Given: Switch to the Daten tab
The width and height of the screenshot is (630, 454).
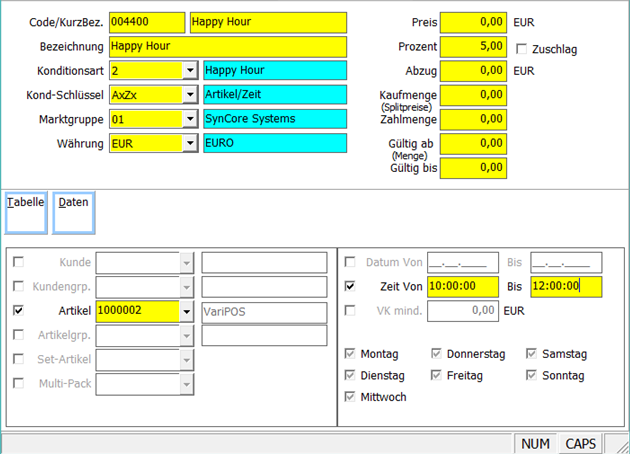Looking at the screenshot, I should 73,208.
